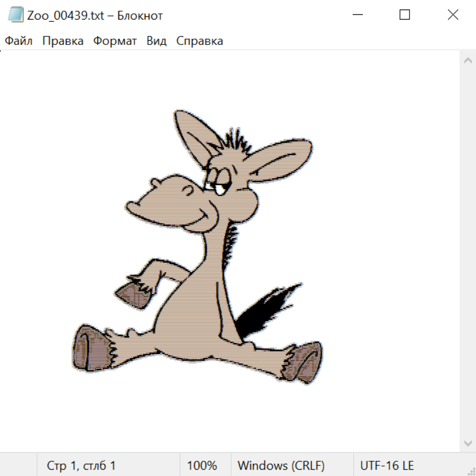Open the Справка menu
The height and width of the screenshot is (476, 476).
point(199,41)
